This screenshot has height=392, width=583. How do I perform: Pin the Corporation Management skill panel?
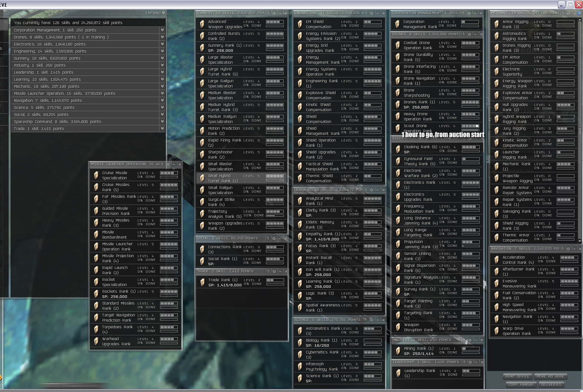[469, 13]
